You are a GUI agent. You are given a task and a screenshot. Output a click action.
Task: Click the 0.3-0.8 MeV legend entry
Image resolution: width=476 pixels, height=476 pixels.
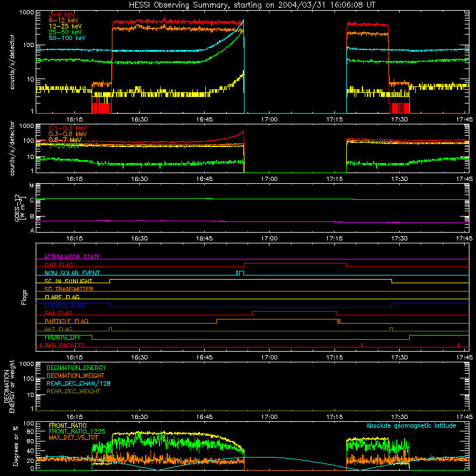coord(68,134)
